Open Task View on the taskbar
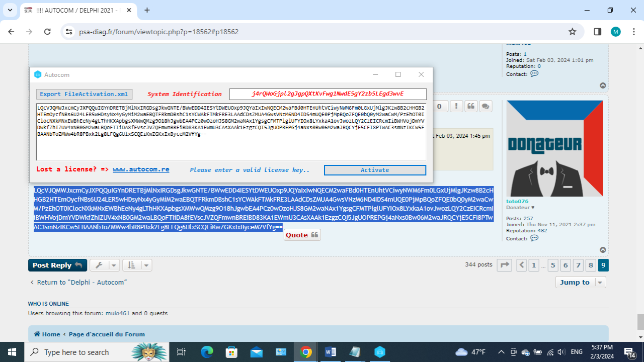The height and width of the screenshot is (362, 644). point(182,352)
